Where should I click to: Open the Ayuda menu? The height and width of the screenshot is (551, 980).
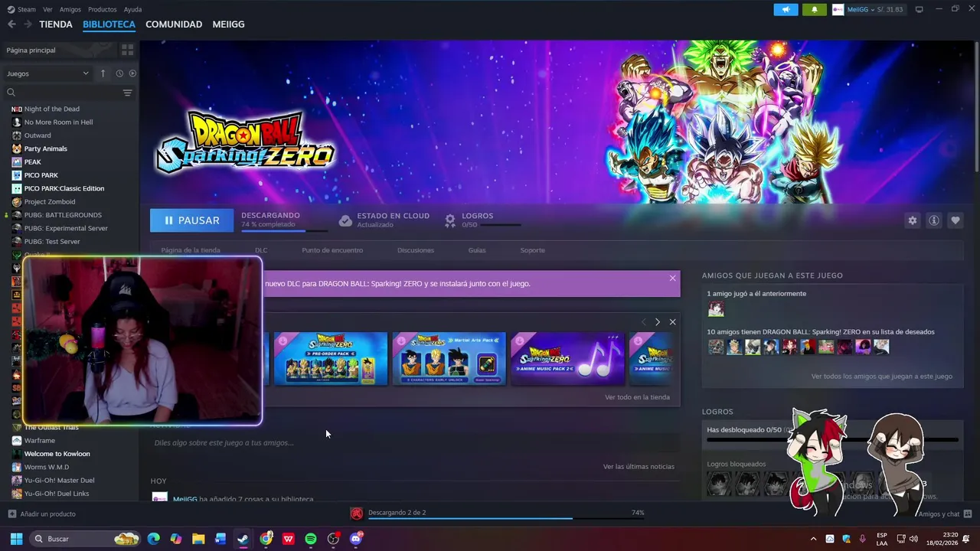[132, 9]
